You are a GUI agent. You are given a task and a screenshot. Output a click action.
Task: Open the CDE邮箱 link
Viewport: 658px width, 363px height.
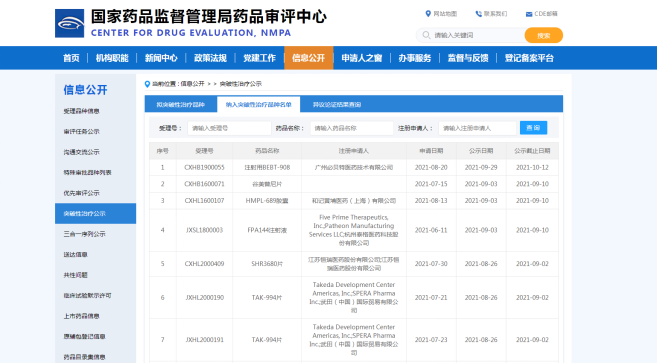(546, 14)
